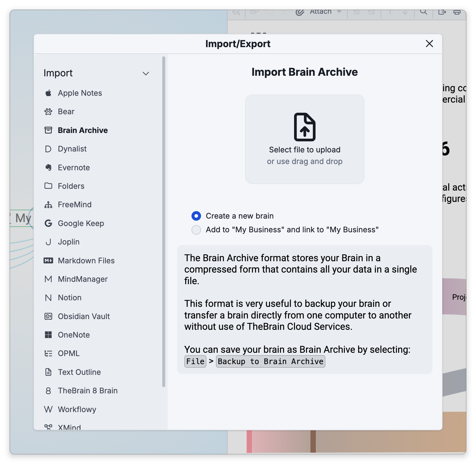Click the Dynalist D icon
Image resolution: width=476 pixels, height=464 pixels.
(x=48, y=149)
